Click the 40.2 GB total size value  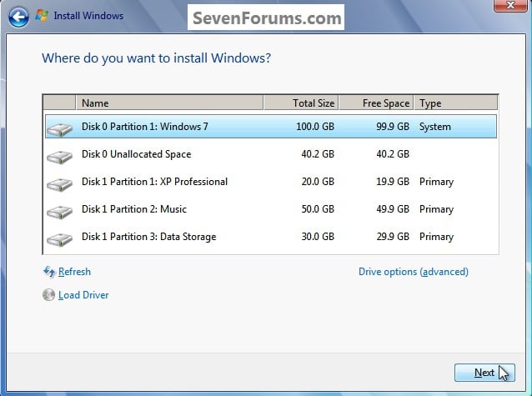pos(318,154)
